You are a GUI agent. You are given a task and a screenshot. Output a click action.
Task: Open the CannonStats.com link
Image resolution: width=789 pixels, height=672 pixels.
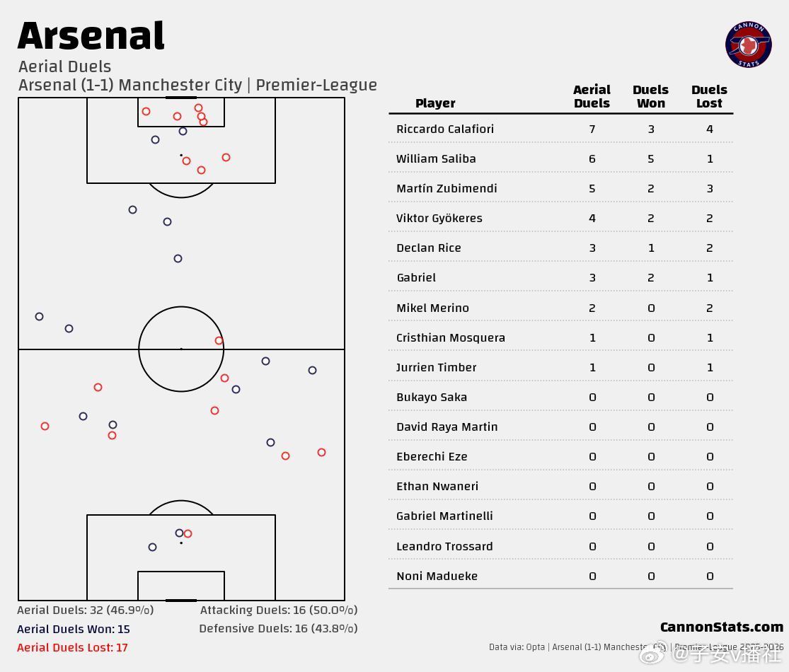click(722, 627)
